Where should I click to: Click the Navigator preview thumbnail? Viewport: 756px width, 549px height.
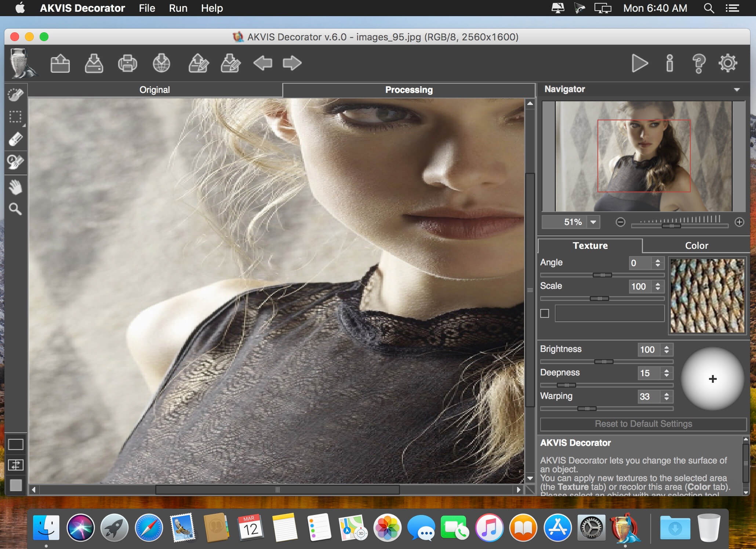[x=644, y=156]
